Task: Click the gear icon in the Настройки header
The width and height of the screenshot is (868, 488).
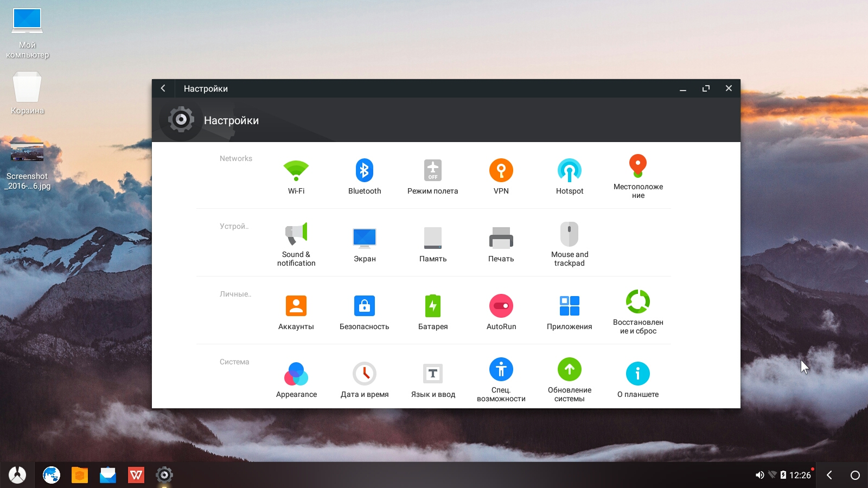Action: 181,120
